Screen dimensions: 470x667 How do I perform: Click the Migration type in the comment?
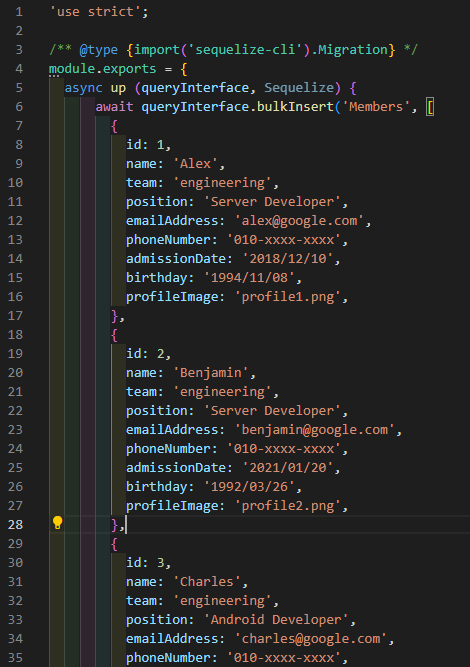353,50
